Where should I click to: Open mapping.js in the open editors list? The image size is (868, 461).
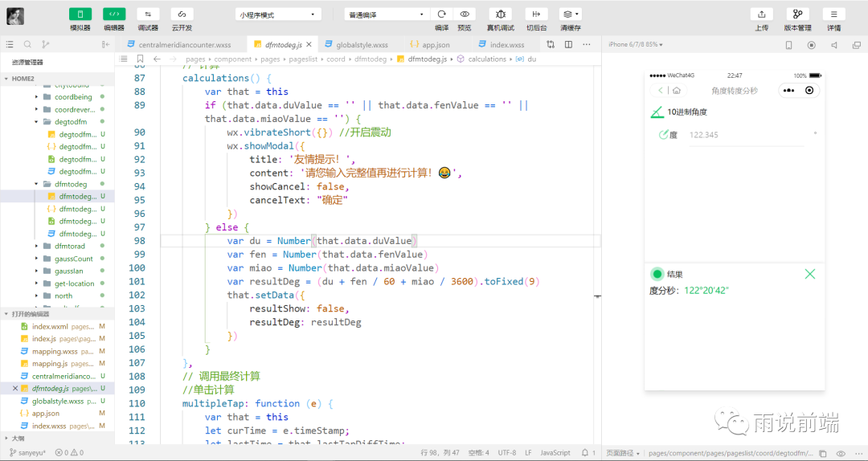(49, 364)
